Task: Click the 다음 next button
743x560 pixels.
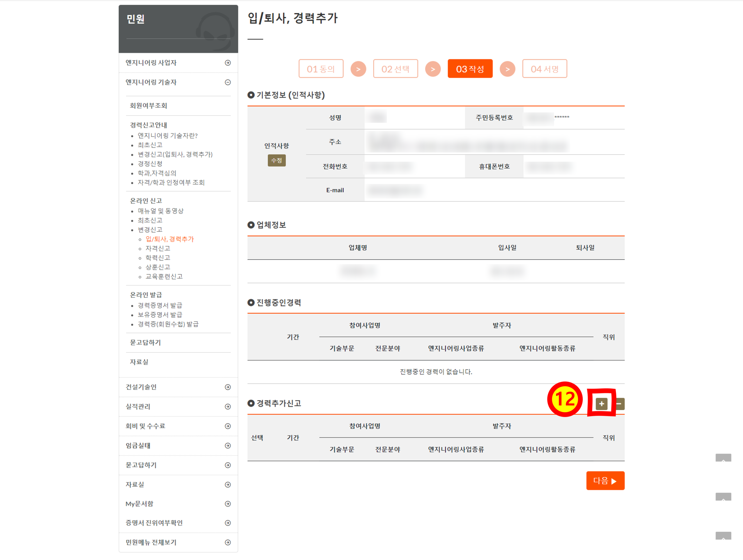Action: pyautogui.click(x=605, y=481)
